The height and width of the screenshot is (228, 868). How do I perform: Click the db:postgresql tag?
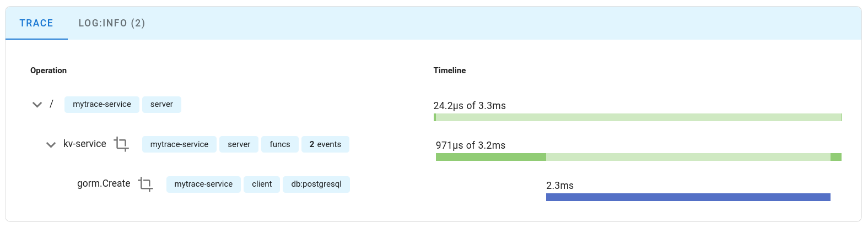pos(316,184)
